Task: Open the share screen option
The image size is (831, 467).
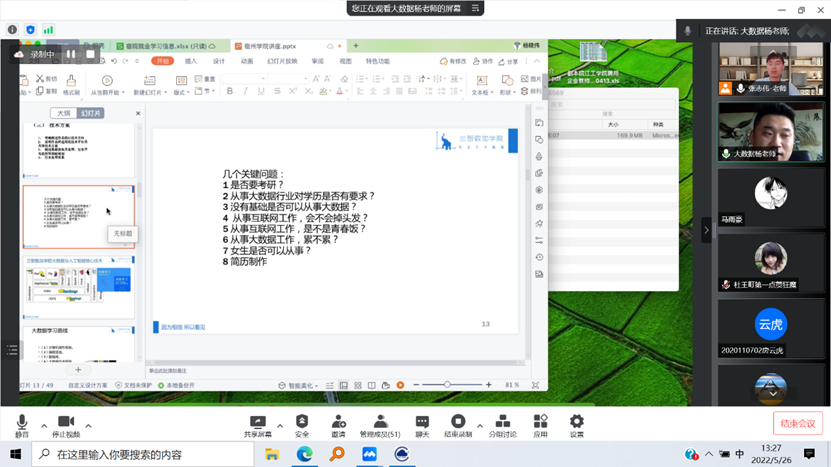Action: pos(258,423)
